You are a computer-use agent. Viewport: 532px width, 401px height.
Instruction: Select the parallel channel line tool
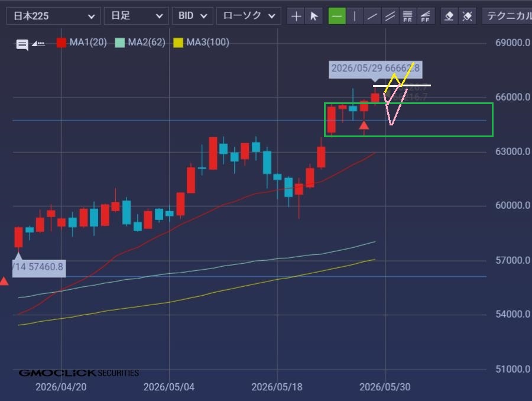click(x=390, y=16)
